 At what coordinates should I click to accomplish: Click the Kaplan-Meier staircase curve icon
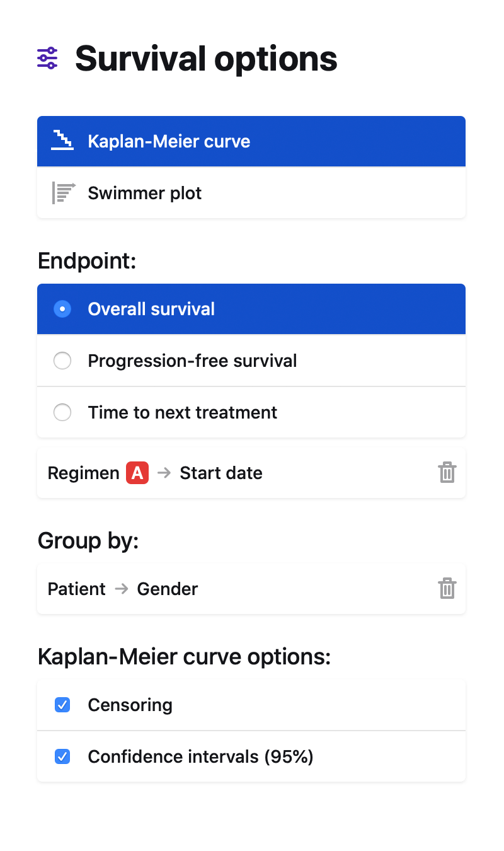pos(62,141)
